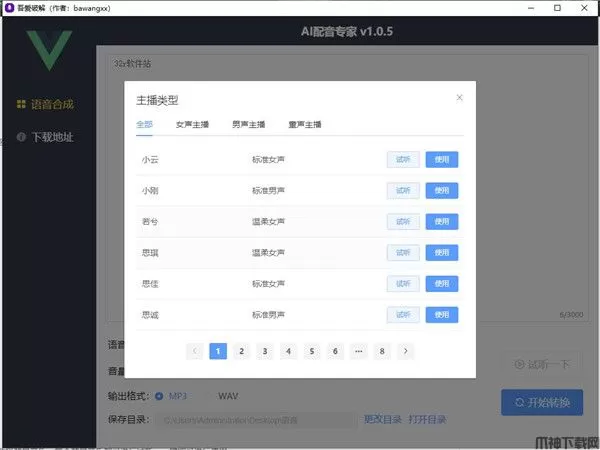Click the 标准男声 label for 小刚
This screenshot has height=450, width=600.
tap(268, 191)
